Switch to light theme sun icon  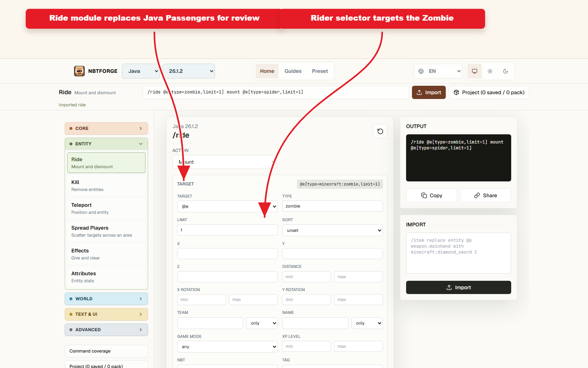point(490,71)
